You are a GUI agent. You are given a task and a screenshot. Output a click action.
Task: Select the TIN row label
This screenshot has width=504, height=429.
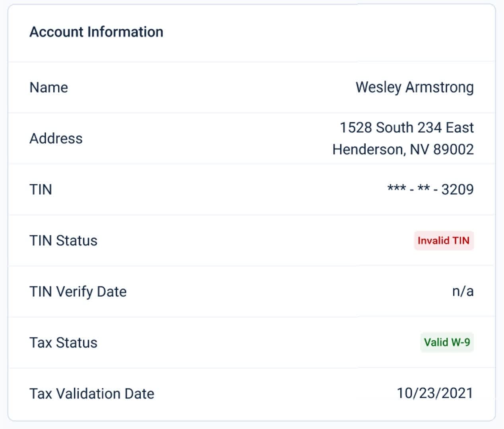tap(41, 189)
